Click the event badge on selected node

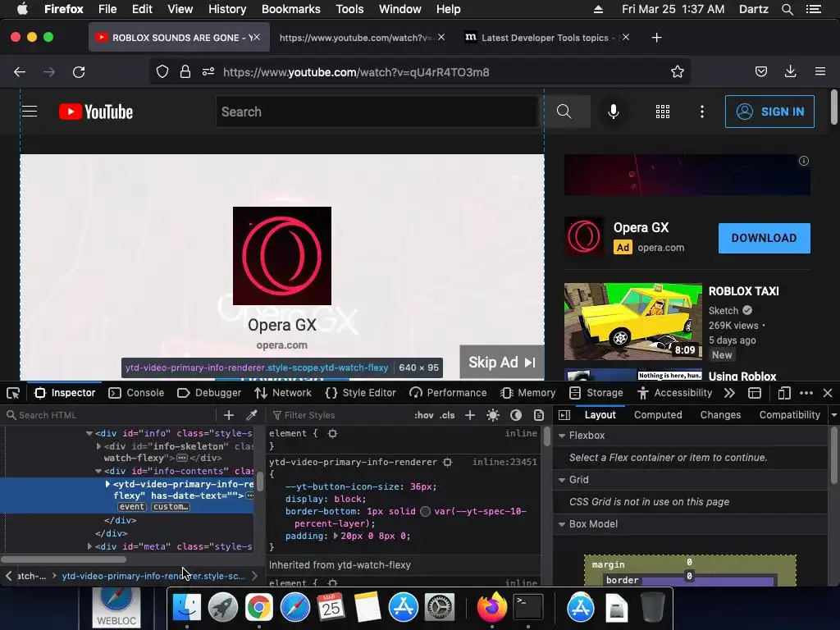(x=131, y=507)
